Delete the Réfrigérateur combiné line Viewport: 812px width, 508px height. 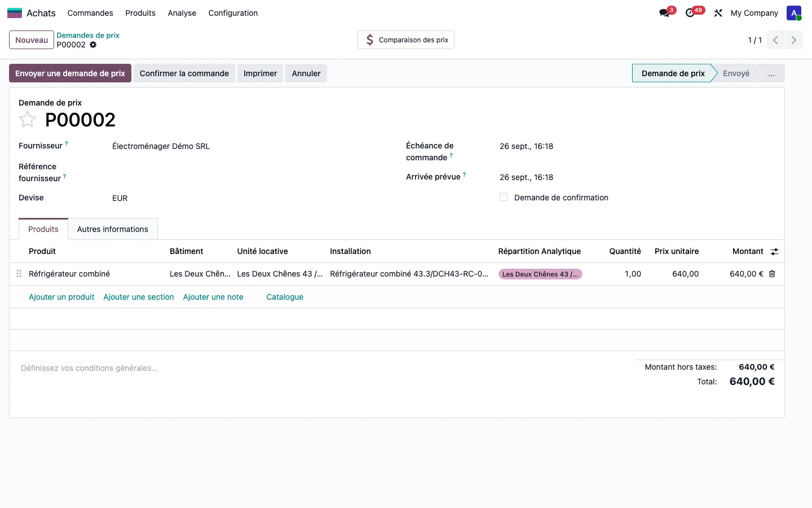[773, 274]
